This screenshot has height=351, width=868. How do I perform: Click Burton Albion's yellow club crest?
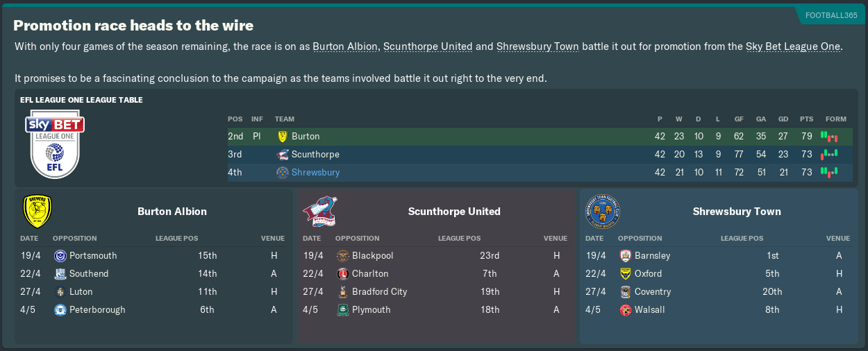coord(37,211)
